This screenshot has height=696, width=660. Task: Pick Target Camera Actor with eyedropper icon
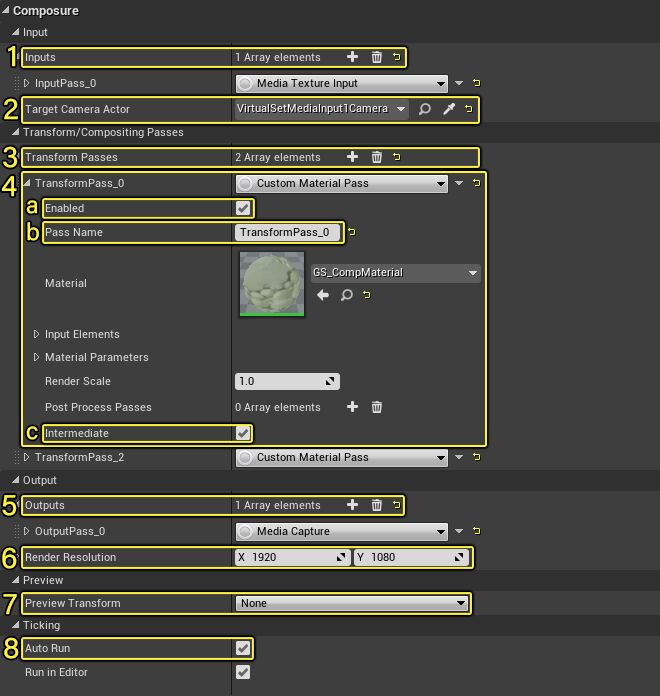pyautogui.click(x=449, y=109)
